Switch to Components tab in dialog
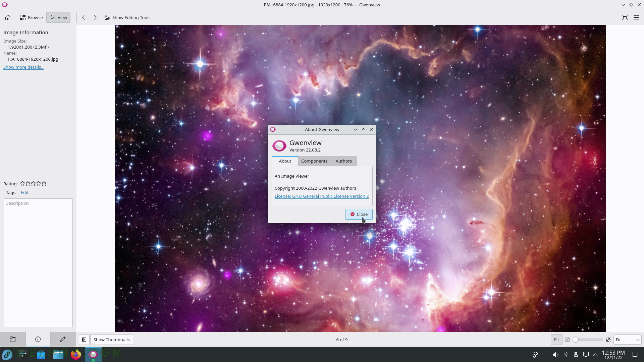Image resolution: width=644 pixels, height=362 pixels. coord(314,161)
